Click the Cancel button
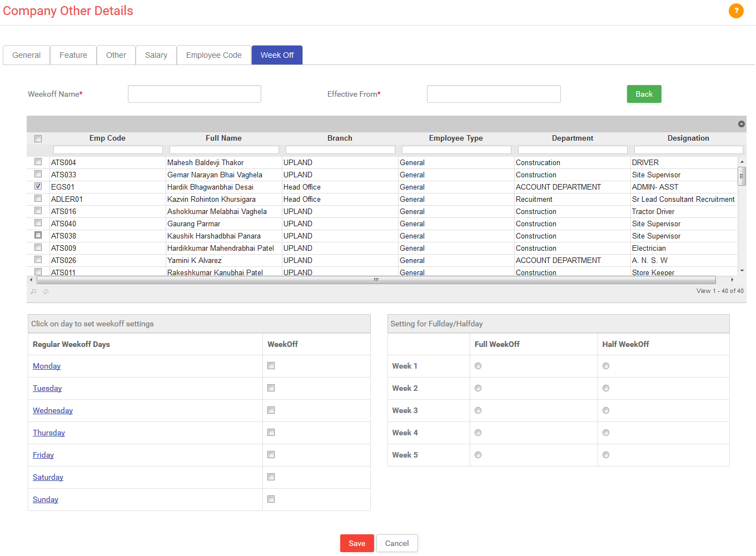 click(x=397, y=543)
